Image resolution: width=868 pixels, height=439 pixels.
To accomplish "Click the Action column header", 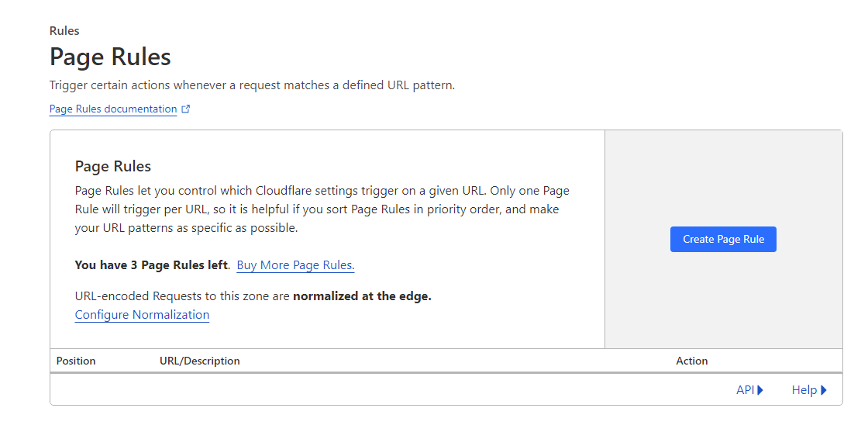I will (691, 361).
